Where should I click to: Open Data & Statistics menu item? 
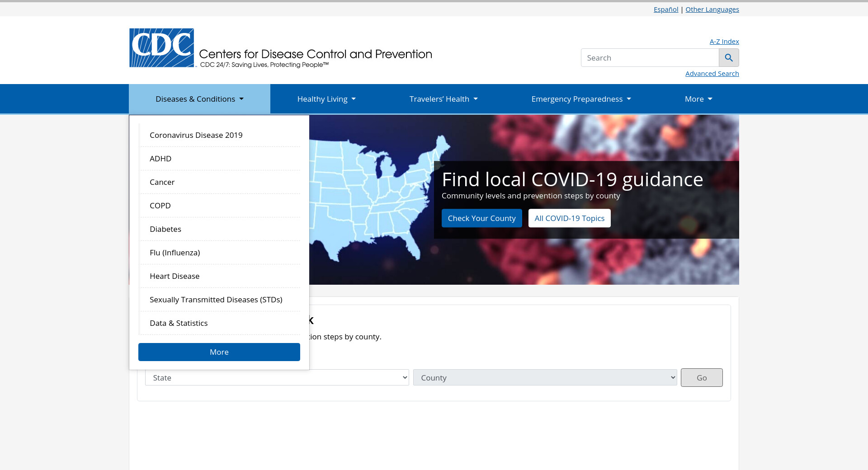(179, 323)
